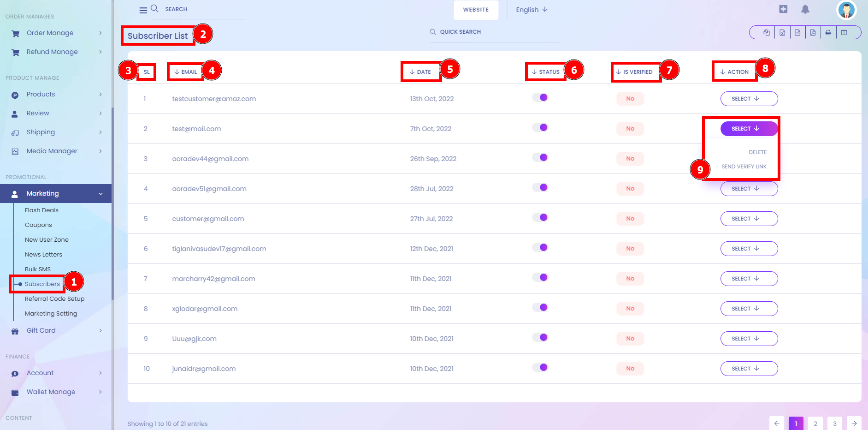Click the Refund Manage cart icon
868x430 pixels.
(x=15, y=52)
